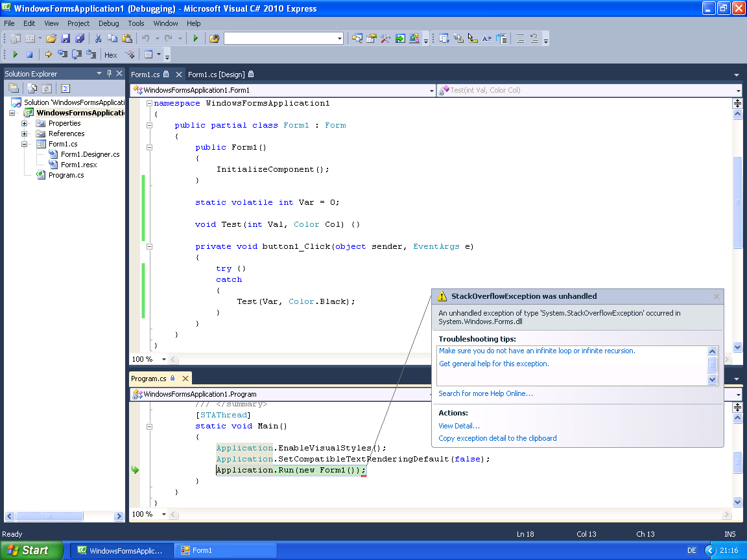Switch to Form1 window in taskbar
The width and height of the screenshot is (747, 560).
tap(226, 550)
